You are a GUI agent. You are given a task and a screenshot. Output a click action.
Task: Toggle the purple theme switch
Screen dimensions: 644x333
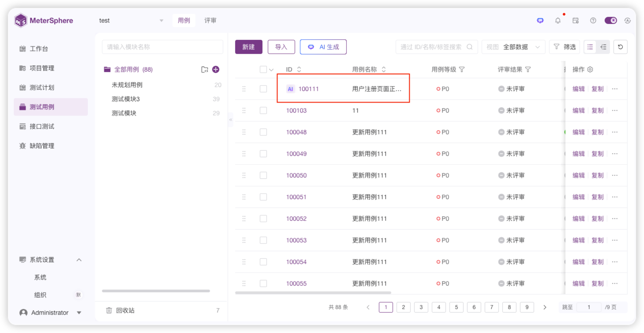pyautogui.click(x=611, y=20)
